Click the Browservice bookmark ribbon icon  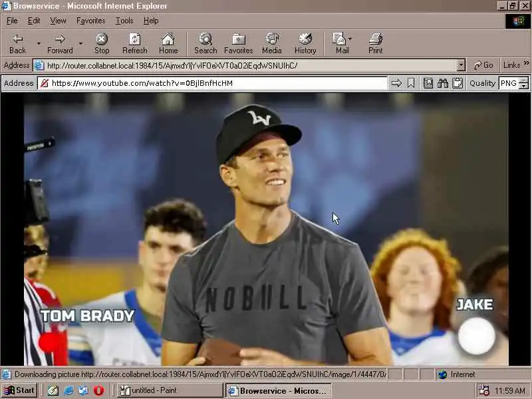[x=411, y=83]
